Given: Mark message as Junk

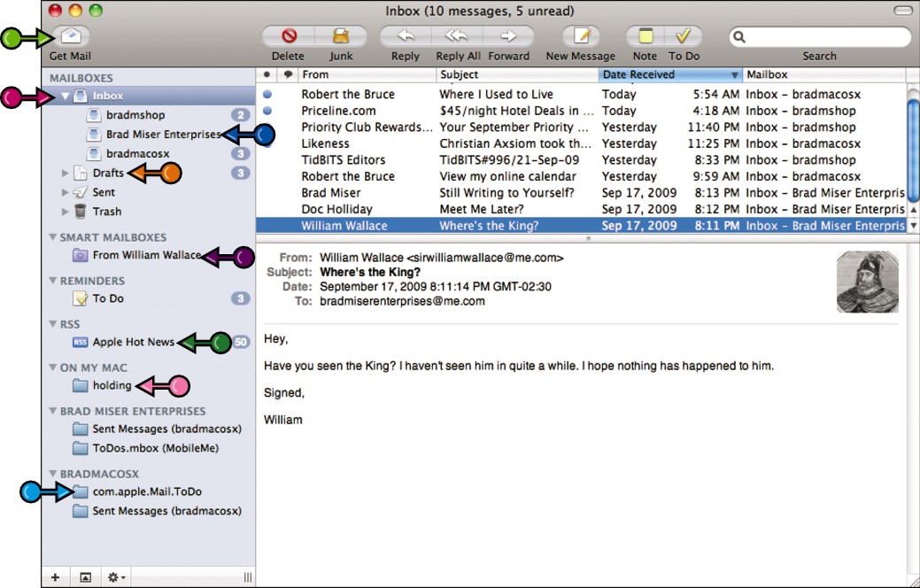Looking at the screenshot, I should (x=341, y=36).
